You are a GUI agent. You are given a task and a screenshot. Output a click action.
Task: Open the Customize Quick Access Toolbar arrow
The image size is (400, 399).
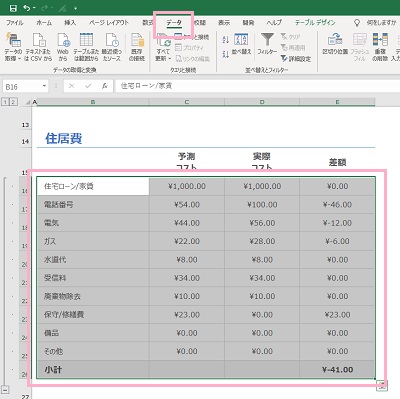point(76,8)
